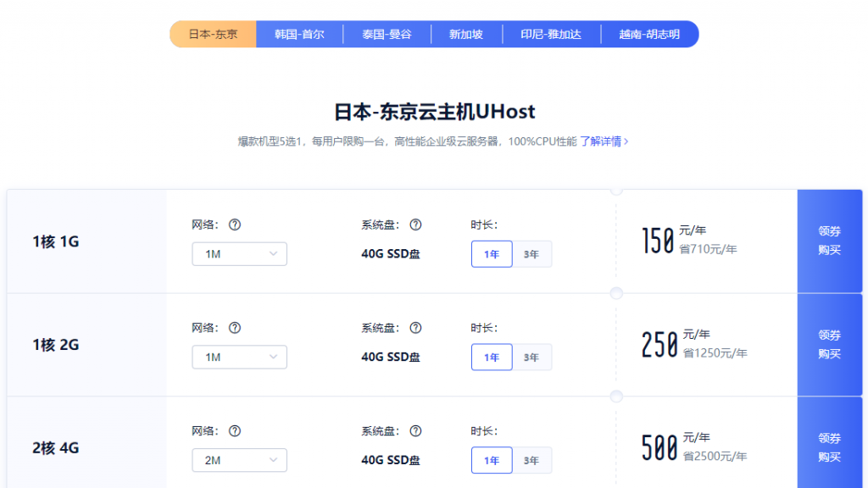This screenshot has width=868, height=488.
Task: Choose 1年 duration for the 2核4G plan
Action: tap(492, 460)
